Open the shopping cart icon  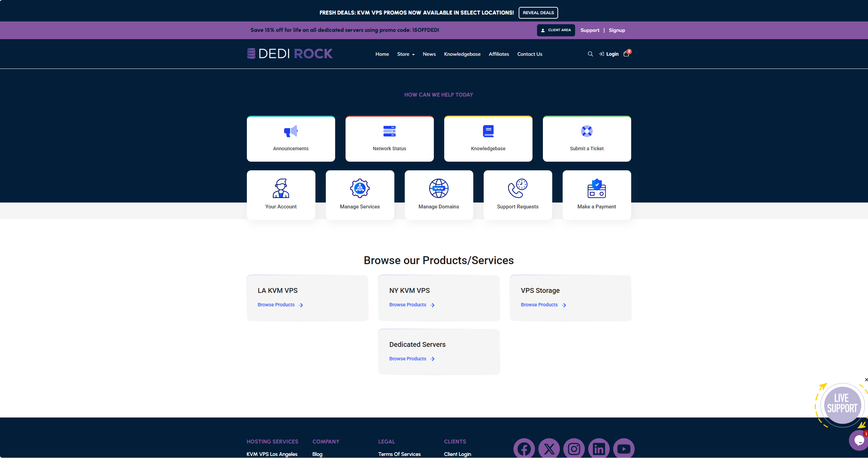pos(626,54)
